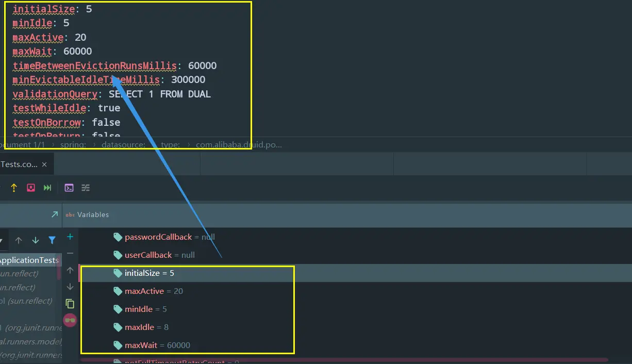Click the validationQuery SELECT 1 FROM DUAL line
Image resolution: width=632 pixels, height=364 pixels.
pos(112,94)
